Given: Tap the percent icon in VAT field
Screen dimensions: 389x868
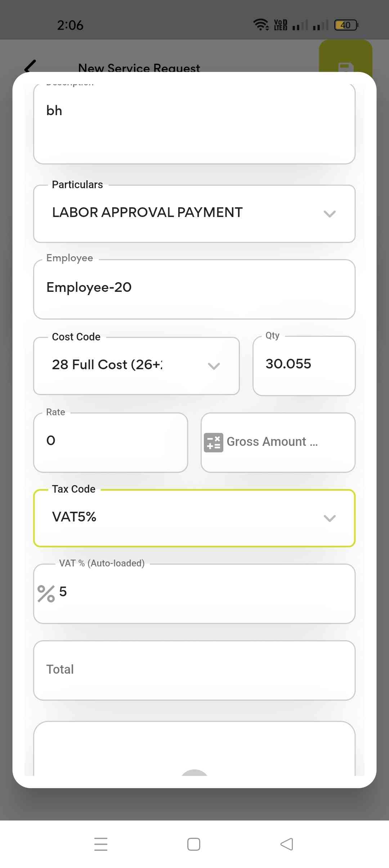Looking at the screenshot, I should pyautogui.click(x=46, y=593).
